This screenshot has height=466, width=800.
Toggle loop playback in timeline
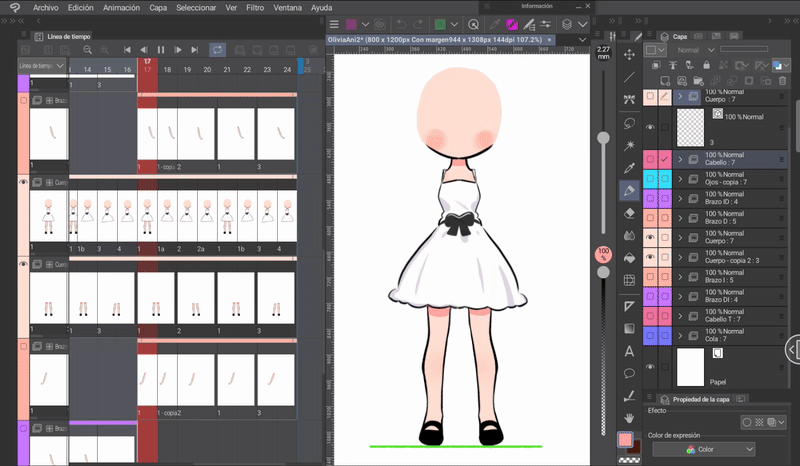(217, 49)
